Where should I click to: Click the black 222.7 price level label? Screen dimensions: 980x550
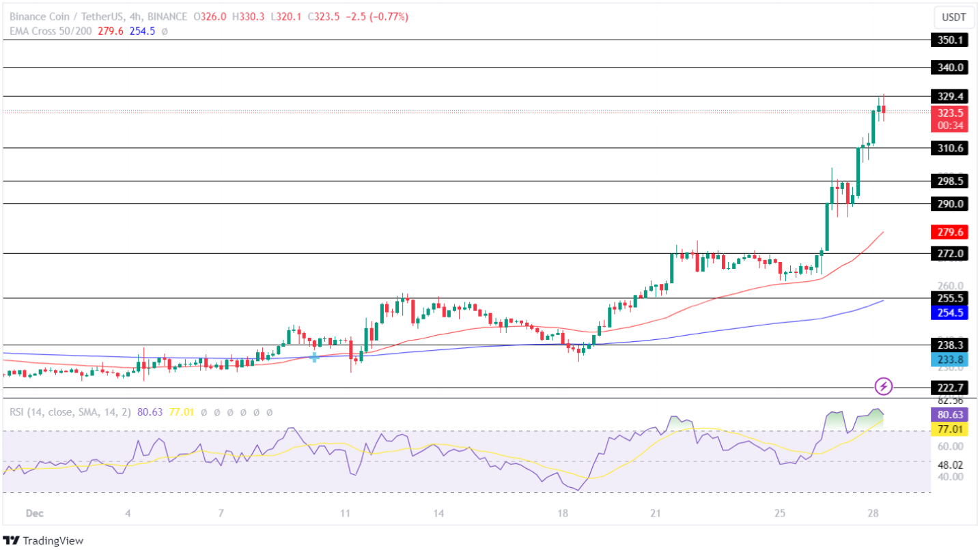[951, 388]
